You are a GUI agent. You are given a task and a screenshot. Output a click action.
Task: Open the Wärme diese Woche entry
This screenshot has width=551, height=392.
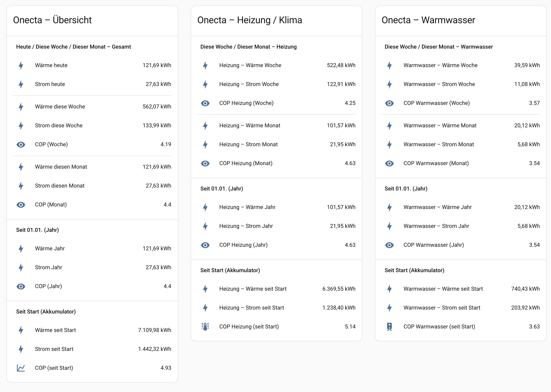(60, 107)
